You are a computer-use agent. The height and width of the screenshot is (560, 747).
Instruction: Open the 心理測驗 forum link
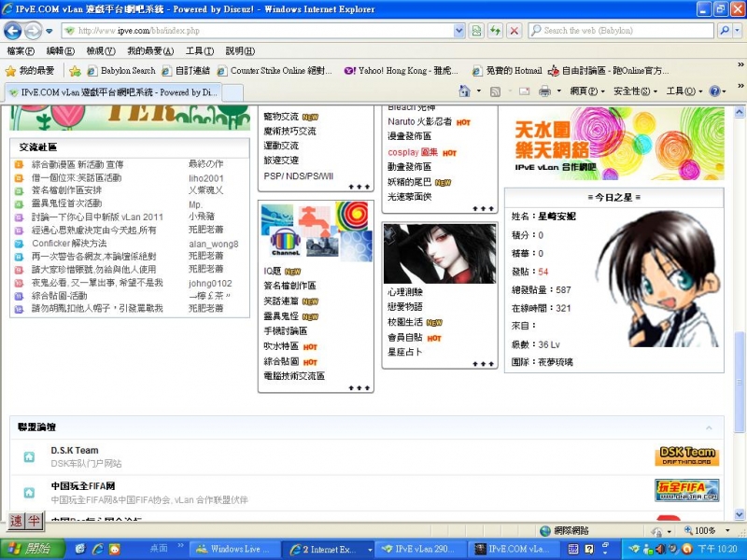coord(405,292)
